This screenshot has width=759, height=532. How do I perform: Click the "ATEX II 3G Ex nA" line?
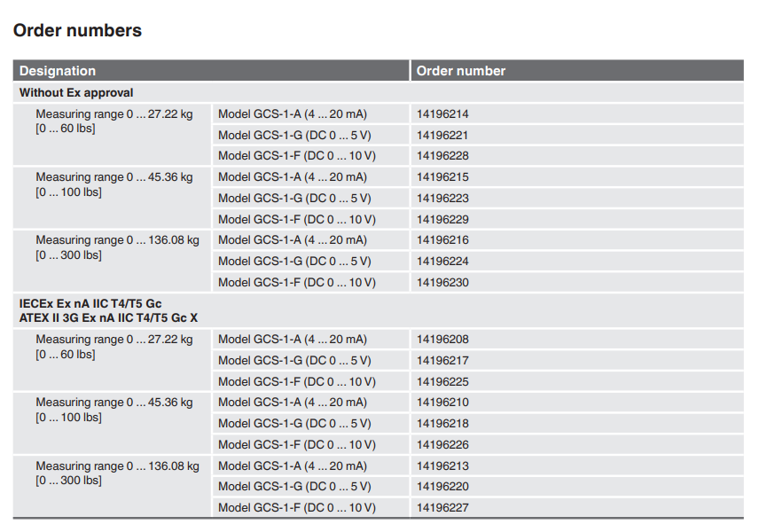108,317
